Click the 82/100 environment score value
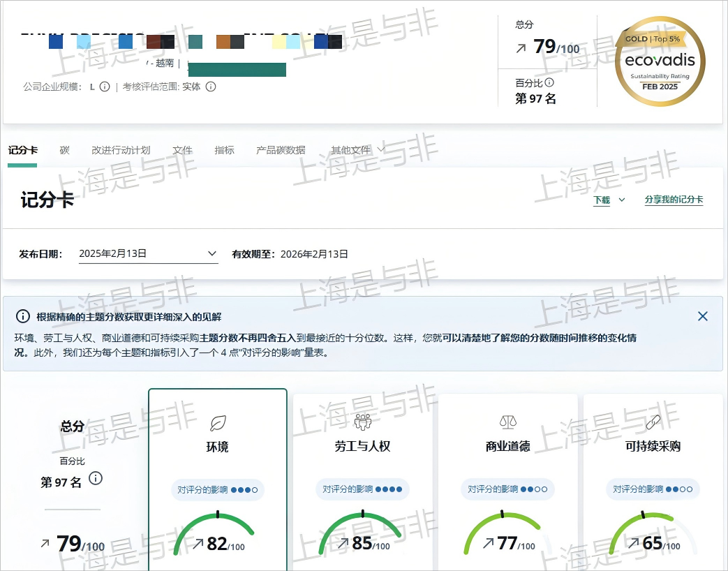The width and height of the screenshot is (728, 571). [x=225, y=544]
